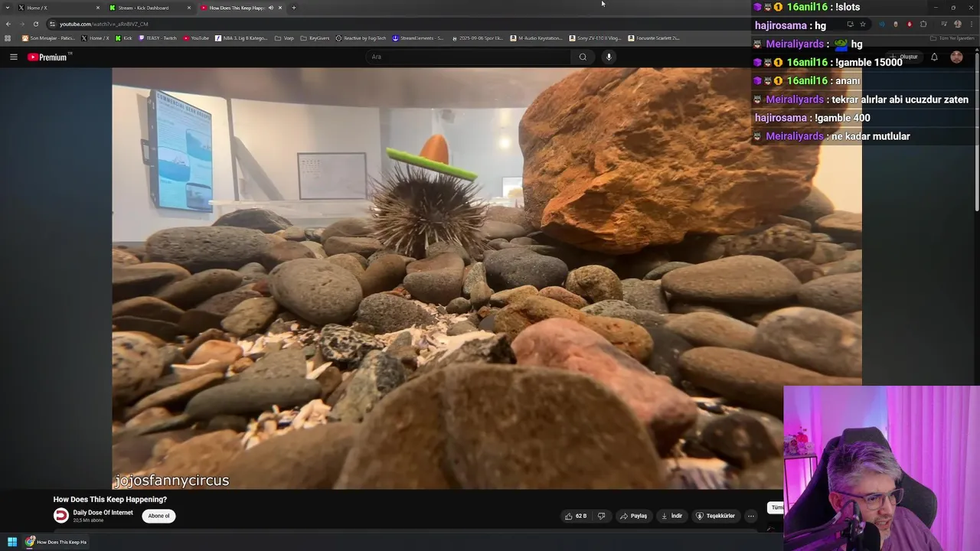
Task: Subscribe with the Abone ol button
Action: [x=158, y=516]
